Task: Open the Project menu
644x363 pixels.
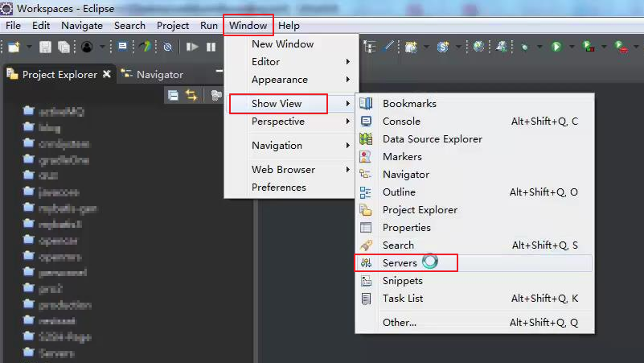Action: pyautogui.click(x=173, y=26)
